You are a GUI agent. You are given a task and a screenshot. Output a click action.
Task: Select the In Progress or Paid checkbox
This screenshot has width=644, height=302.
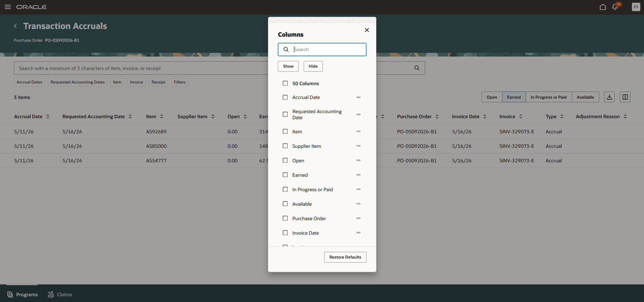[285, 190]
